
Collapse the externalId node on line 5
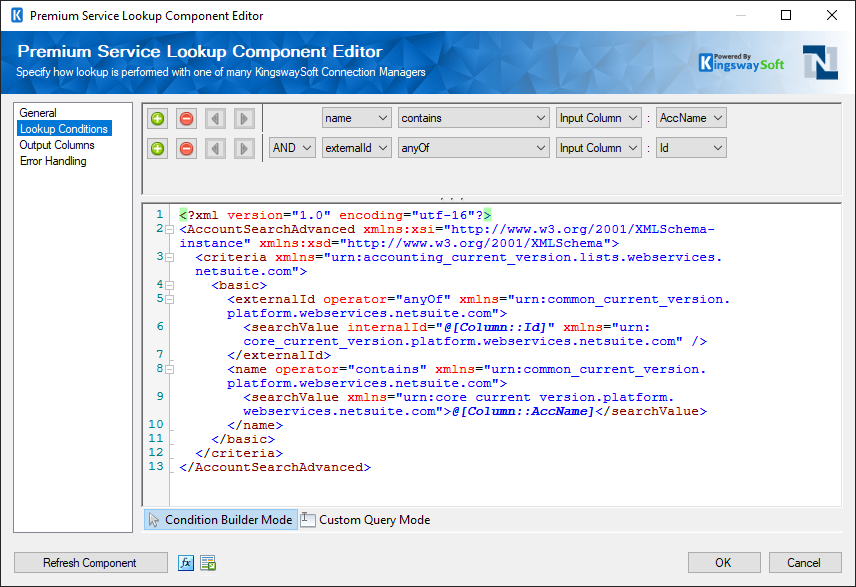point(170,299)
